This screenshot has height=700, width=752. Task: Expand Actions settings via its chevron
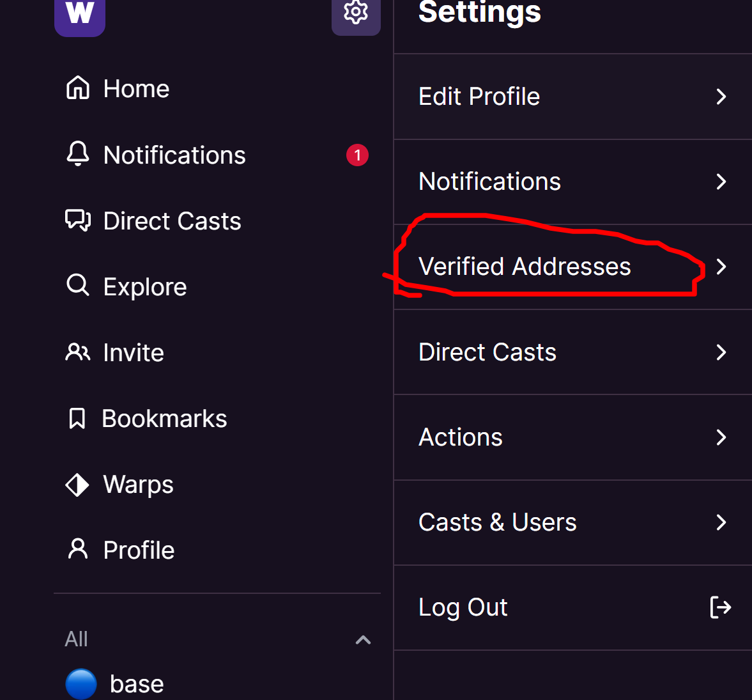[721, 437]
